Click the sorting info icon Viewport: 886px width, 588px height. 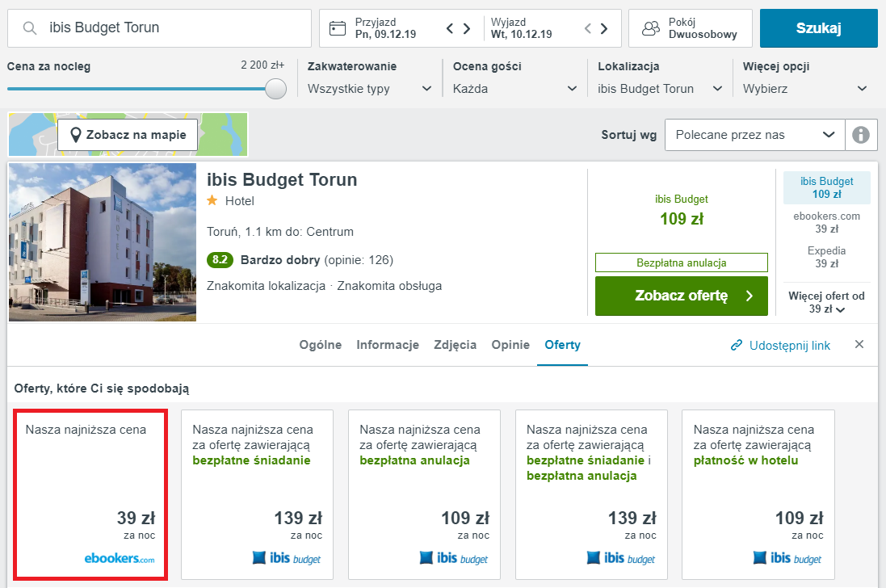click(861, 135)
